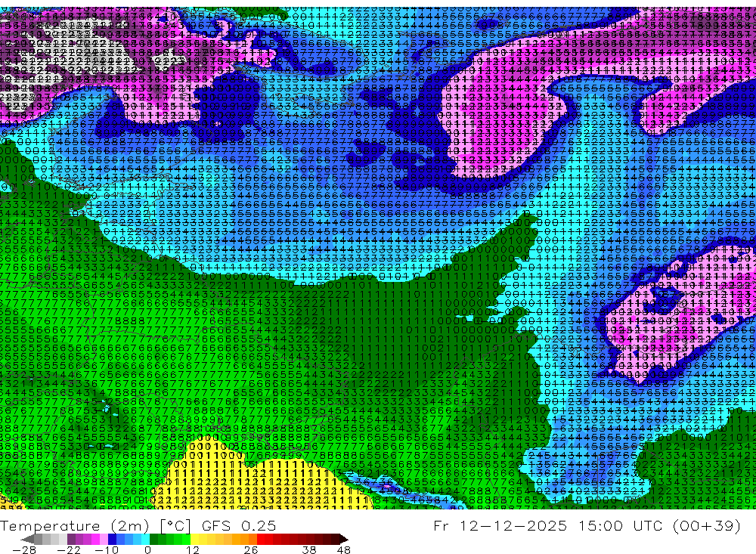Select the cyan legend swatch
Screen dimensions: 756x554
pyautogui.click(x=145, y=539)
